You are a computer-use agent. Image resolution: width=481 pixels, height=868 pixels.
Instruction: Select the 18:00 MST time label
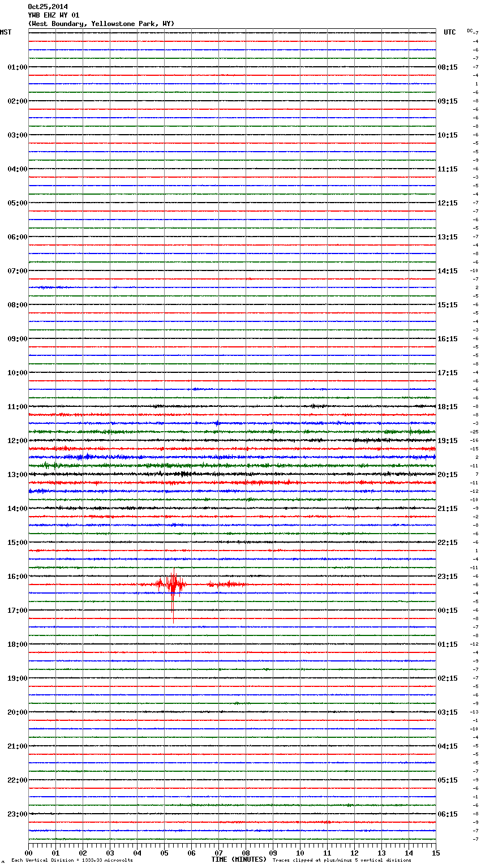click(18, 644)
